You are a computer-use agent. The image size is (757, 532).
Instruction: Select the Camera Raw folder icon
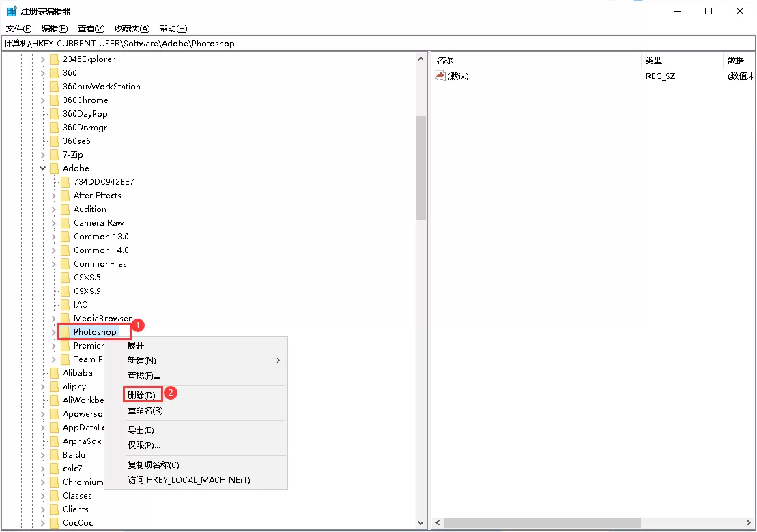[x=65, y=222]
